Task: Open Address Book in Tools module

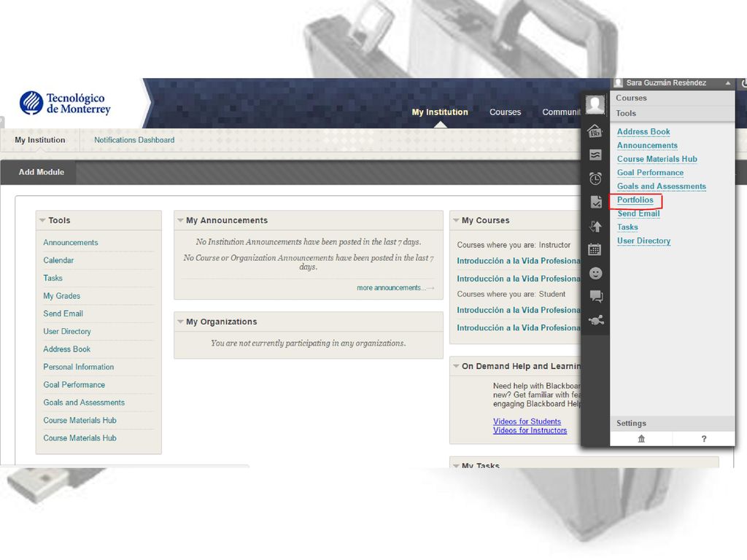Action: pyautogui.click(x=66, y=349)
